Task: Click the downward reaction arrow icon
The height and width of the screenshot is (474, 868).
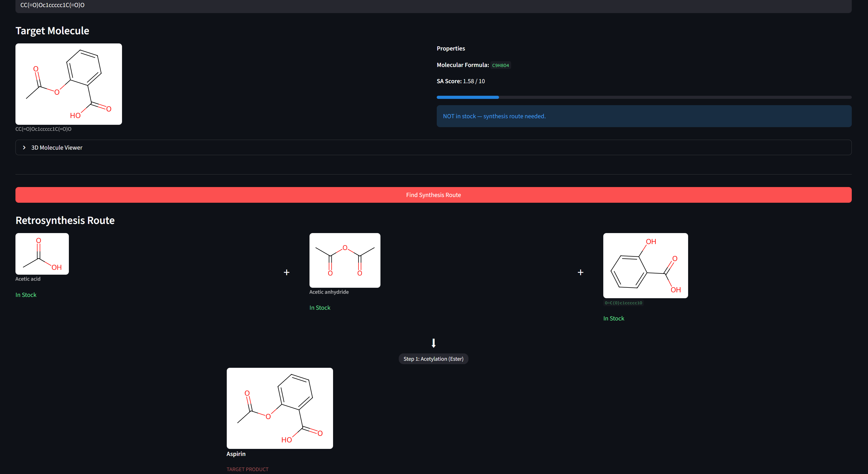Action: coord(433,343)
